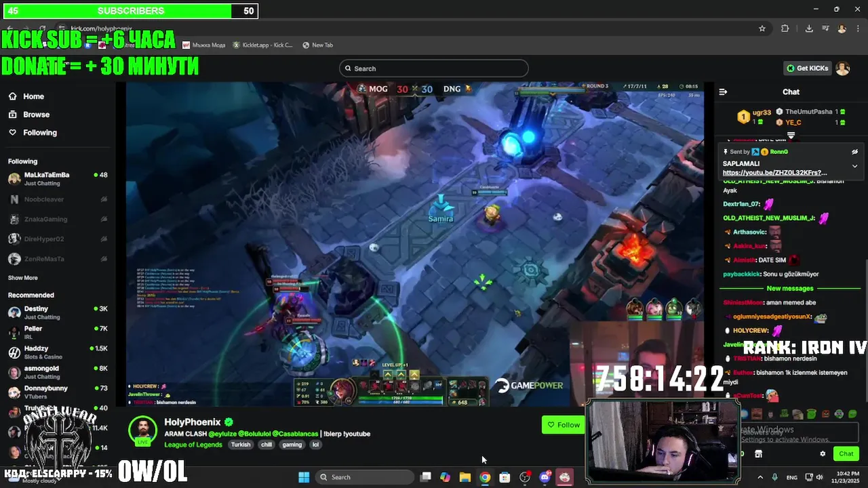The height and width of the screenshot is (488, 868).
Task: Click Dextr1an_07 username in chat
Action: pos(741,203)
